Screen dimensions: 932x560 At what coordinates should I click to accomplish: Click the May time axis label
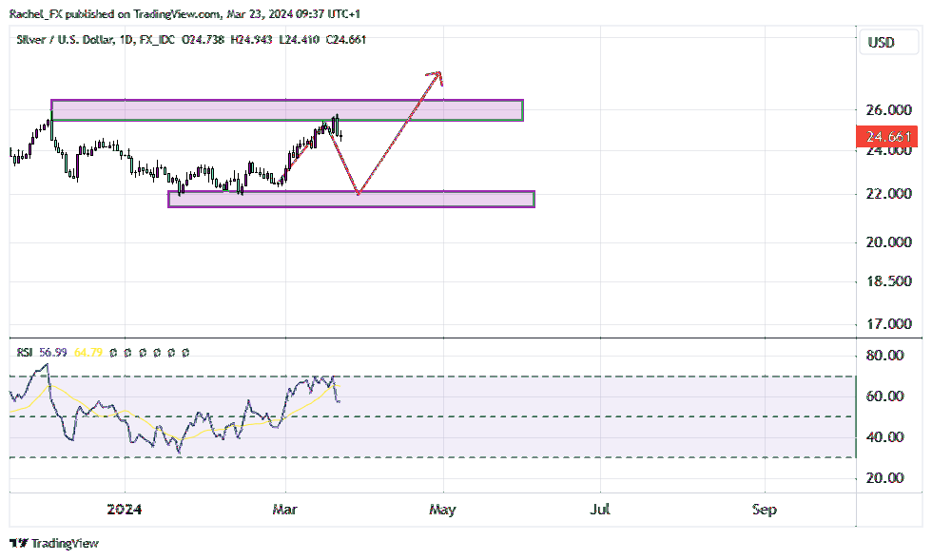[x=443, y=510]
